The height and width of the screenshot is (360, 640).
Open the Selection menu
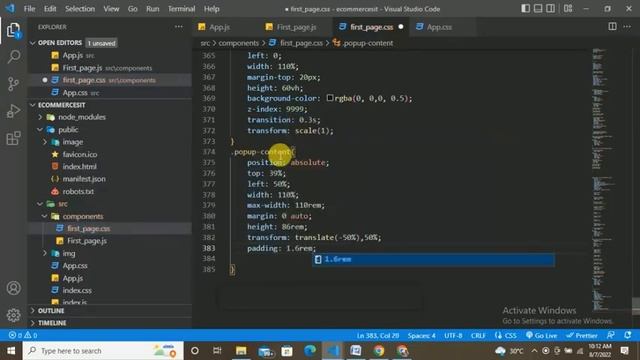tap(80, 9)
